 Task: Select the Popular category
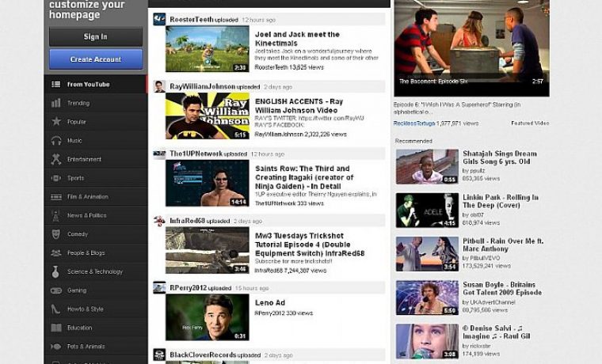96,122
